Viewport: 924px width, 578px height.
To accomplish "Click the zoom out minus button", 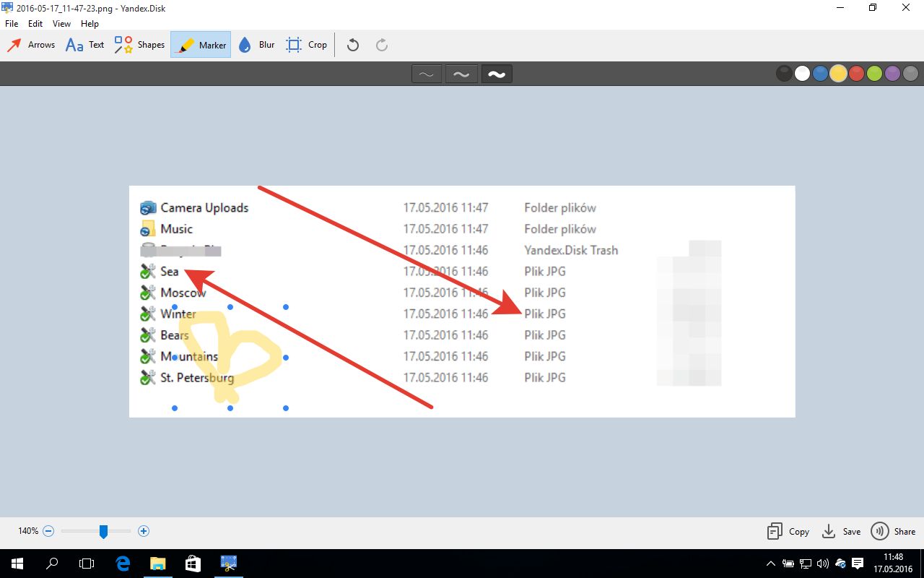I will pyautogui.click(x=48, y=531).
